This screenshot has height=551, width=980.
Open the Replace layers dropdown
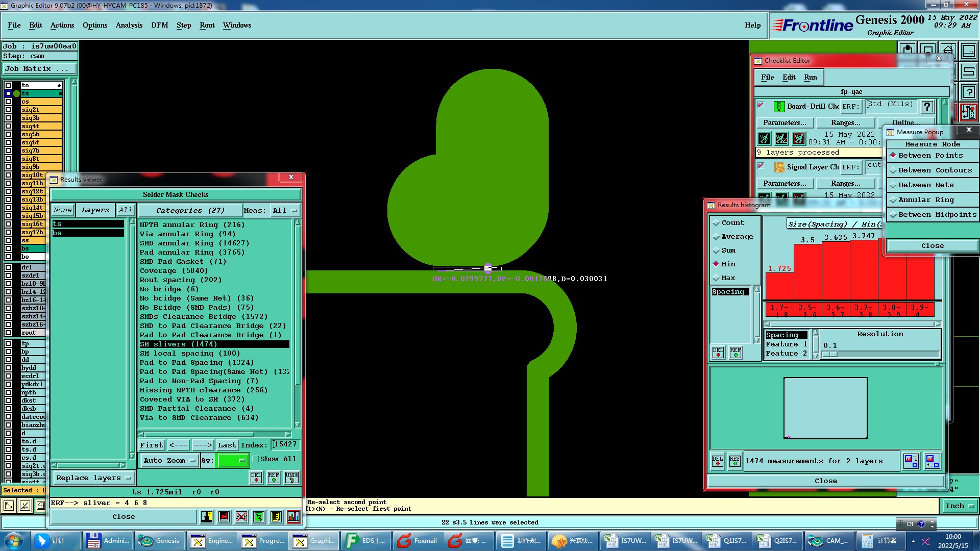(93, 478)
